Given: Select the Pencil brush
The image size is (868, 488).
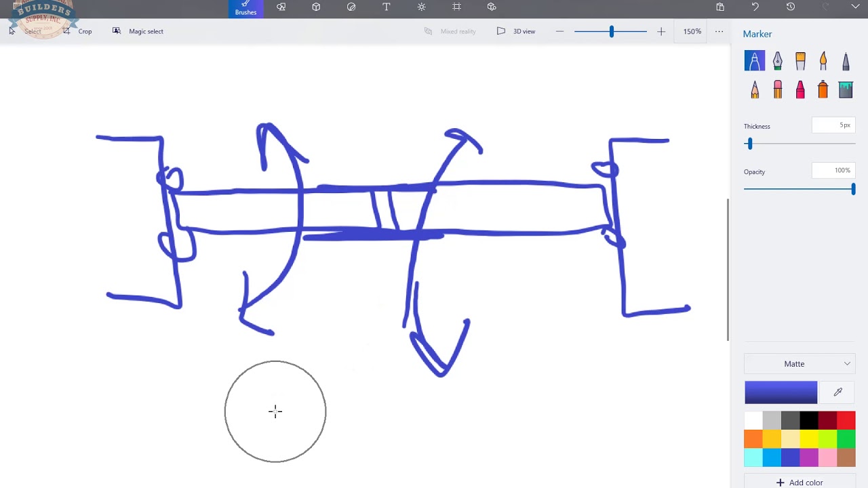Looking at the screenshot, I should click(755, 89).
